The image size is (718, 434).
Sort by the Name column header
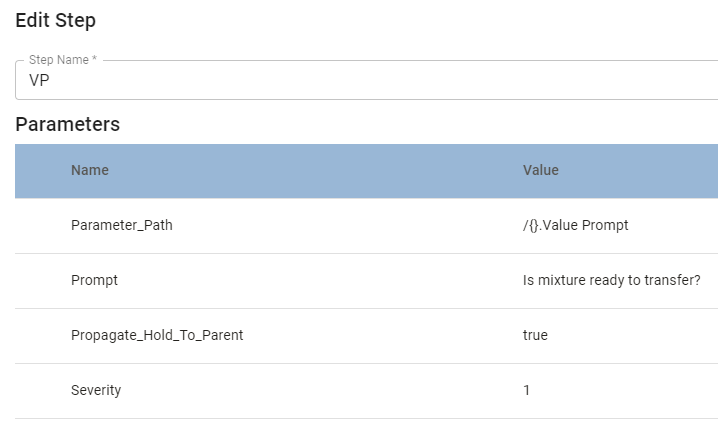90,170
